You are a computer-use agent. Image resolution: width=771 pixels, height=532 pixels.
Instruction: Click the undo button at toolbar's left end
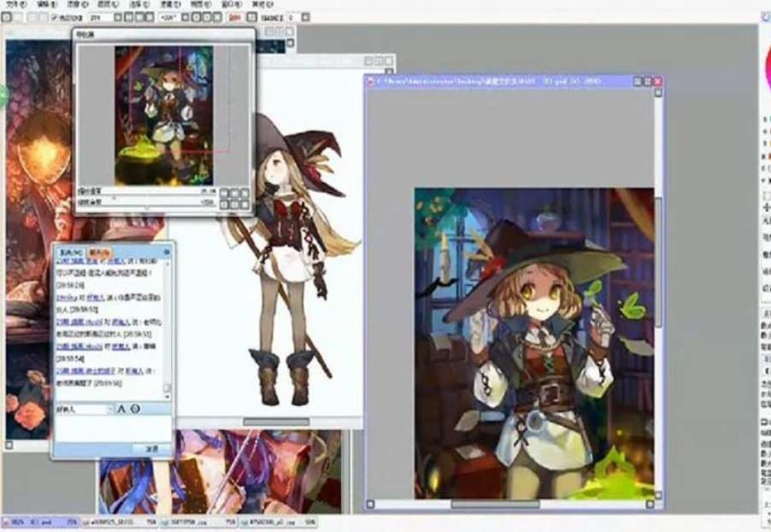tap(8, 17)
